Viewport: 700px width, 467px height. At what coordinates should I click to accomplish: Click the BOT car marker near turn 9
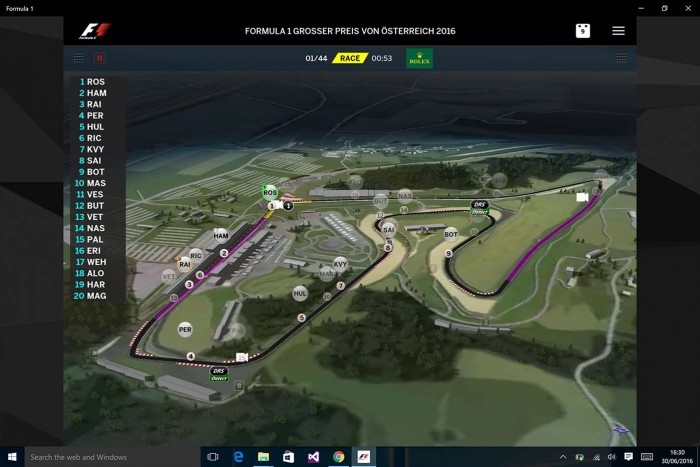tap(450, 234)
